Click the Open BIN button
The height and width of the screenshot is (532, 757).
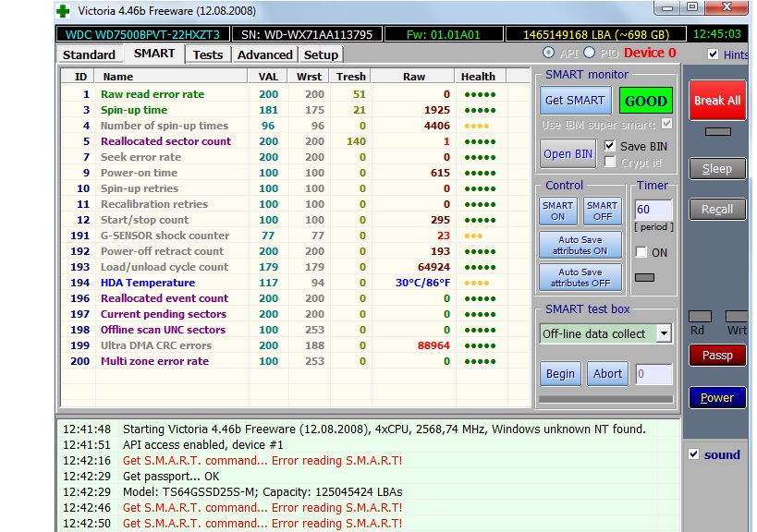click(568, 154)
